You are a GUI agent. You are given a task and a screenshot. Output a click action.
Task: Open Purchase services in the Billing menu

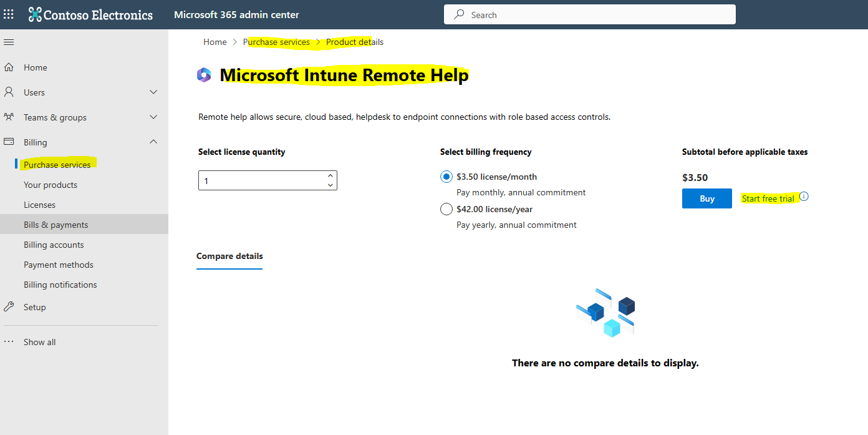(x=57, y=165)
